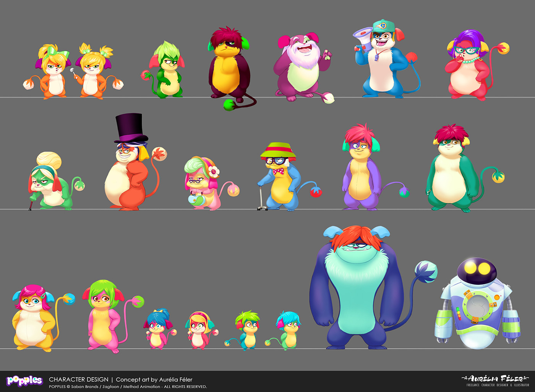Viewport: 535px width, 392px height.
Task: Click the Saban Brands copyright line
Action: (128, 387)
